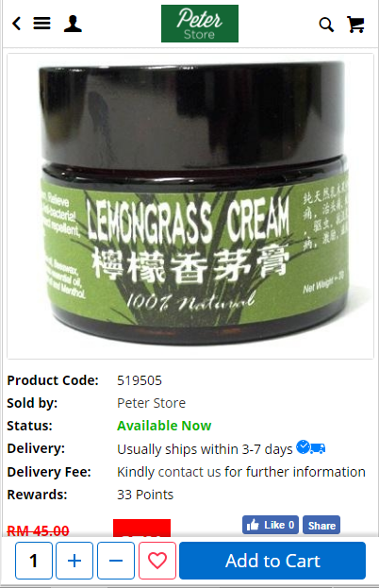Increase quantity with the plus button
This screenshot has height=588, width=379.
point(74,561)
